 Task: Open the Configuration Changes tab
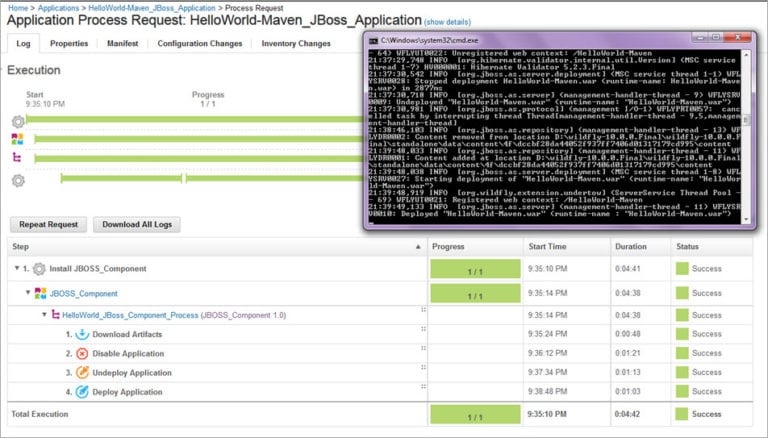click(199, 44)
